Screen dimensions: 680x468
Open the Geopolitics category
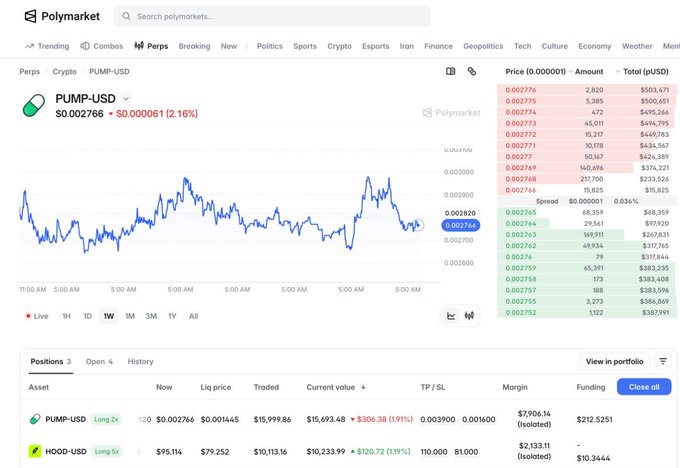pyautogui.click(x=483, y=46)
